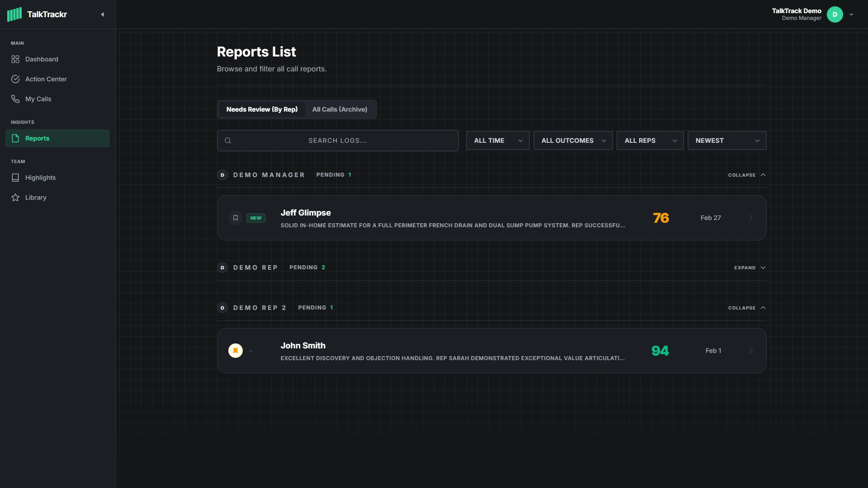
Task: Open Dashboard from the sidebar
Action: [x=42, y=59]
